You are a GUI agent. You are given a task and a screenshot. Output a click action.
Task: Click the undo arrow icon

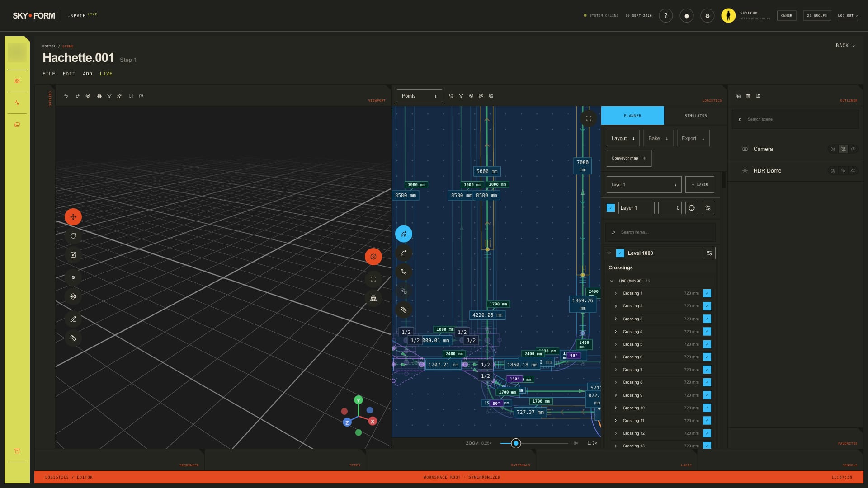(66, 96)
